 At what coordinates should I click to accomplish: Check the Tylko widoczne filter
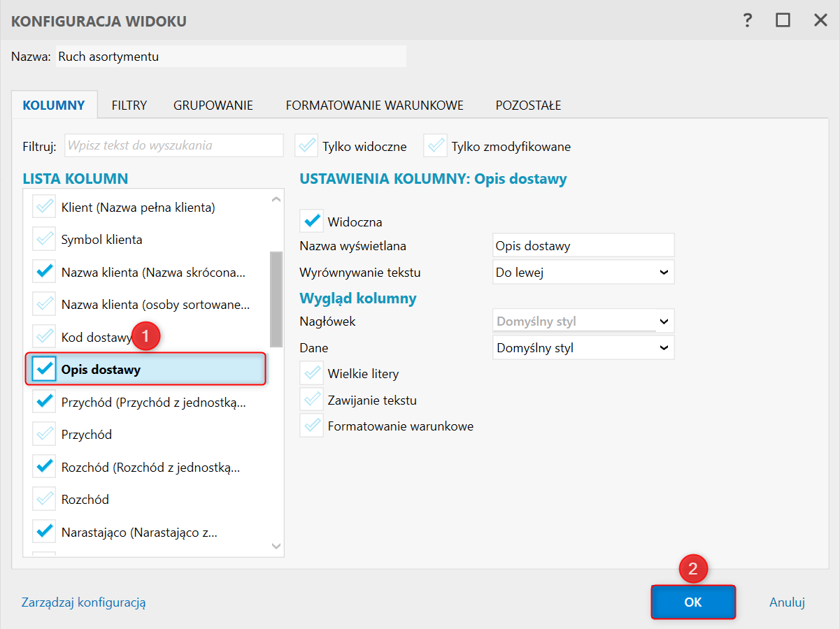[x=306, y=146]
